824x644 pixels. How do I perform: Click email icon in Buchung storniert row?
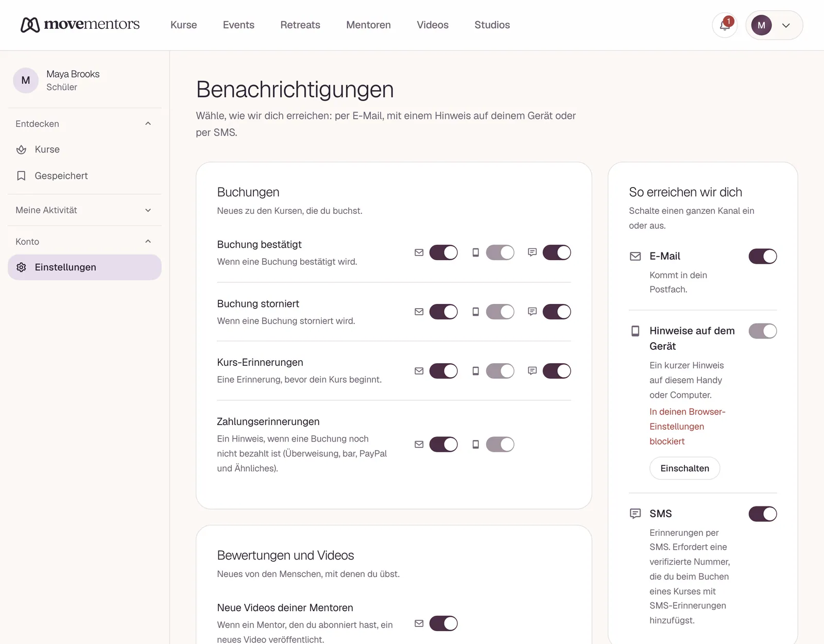click(419, 312)
